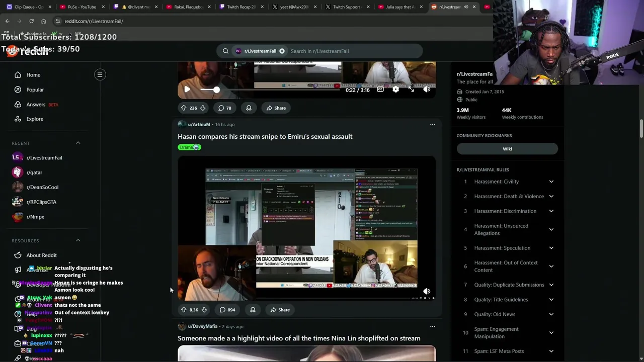Switch to PuSe - YouTube browser tab
The width and height of the screenshot is (644, 362).
[80, 7]
